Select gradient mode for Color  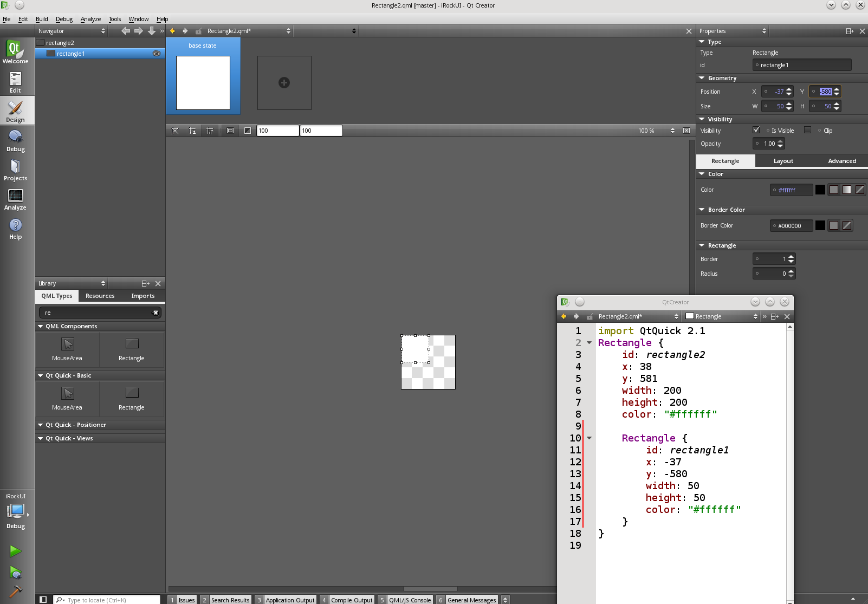tap(847, 190)
